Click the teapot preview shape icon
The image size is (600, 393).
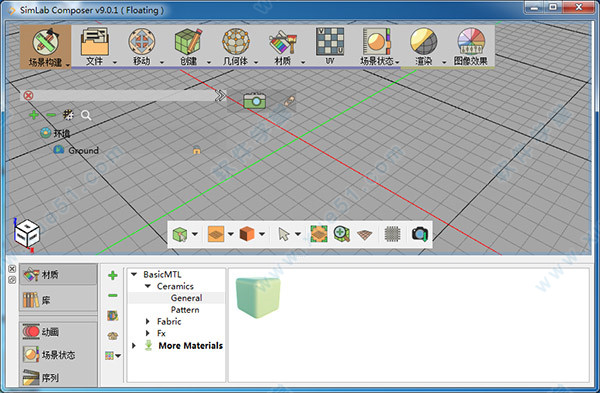(112, 336)
